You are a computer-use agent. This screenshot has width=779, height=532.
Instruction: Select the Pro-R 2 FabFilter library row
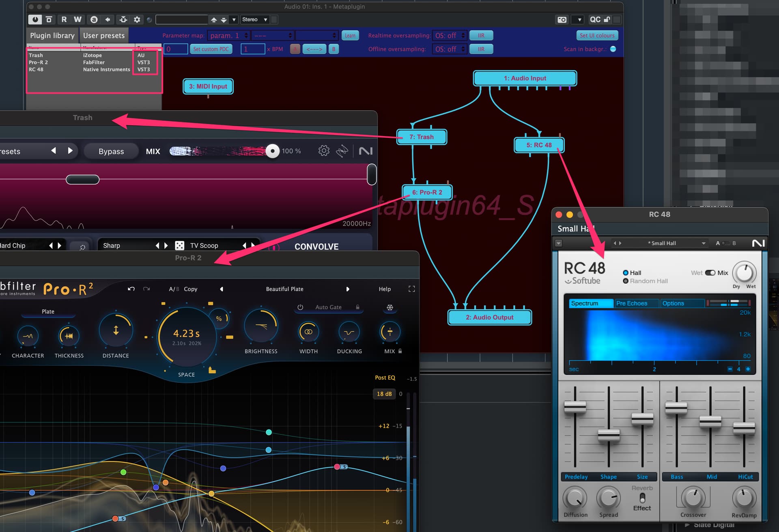94,62
